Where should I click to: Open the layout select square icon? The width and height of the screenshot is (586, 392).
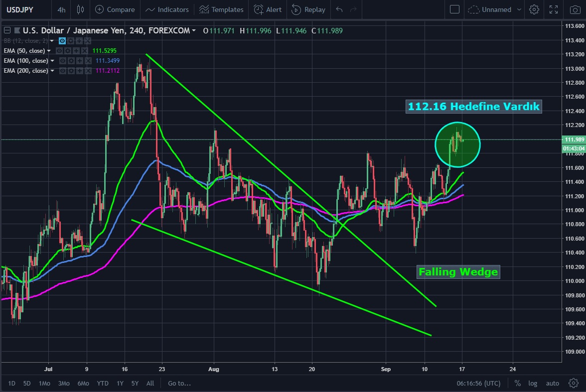coord(454,9)
